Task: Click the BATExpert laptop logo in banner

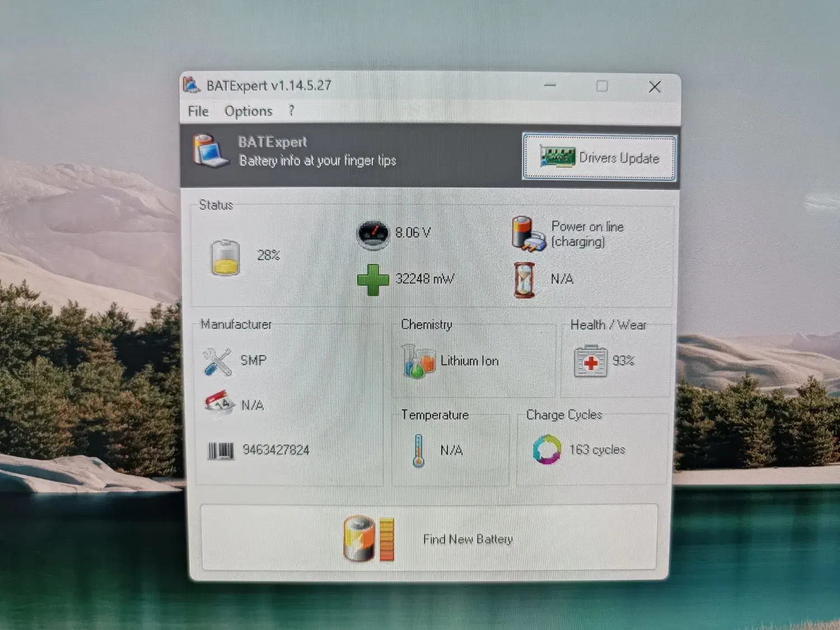Action: point(211,151)
